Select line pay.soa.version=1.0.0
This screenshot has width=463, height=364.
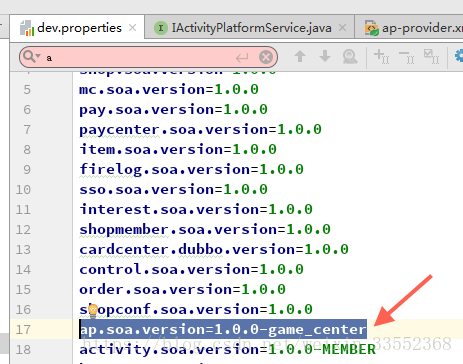[173, 110]
